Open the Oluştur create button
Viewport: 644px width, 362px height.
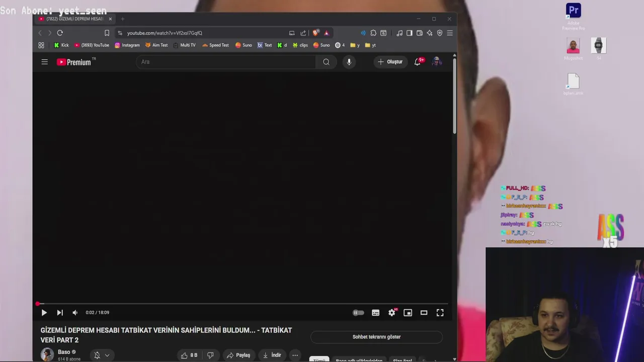click(390, 62)
